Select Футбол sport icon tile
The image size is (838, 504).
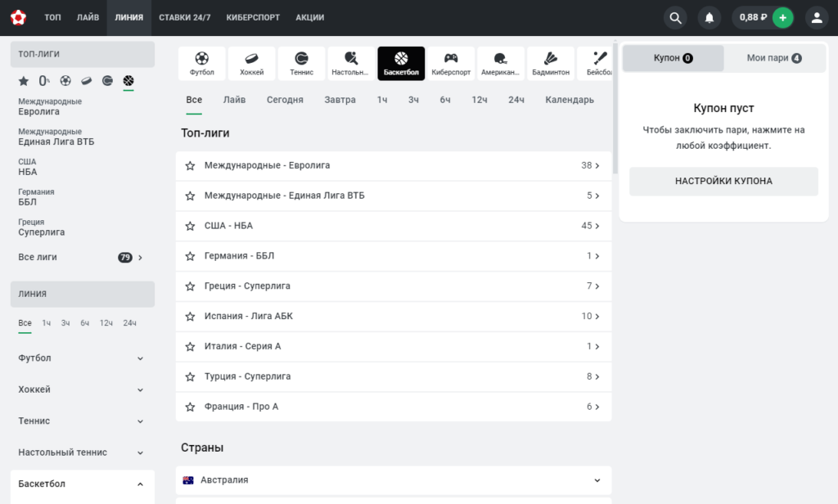(x=201, y=64)
